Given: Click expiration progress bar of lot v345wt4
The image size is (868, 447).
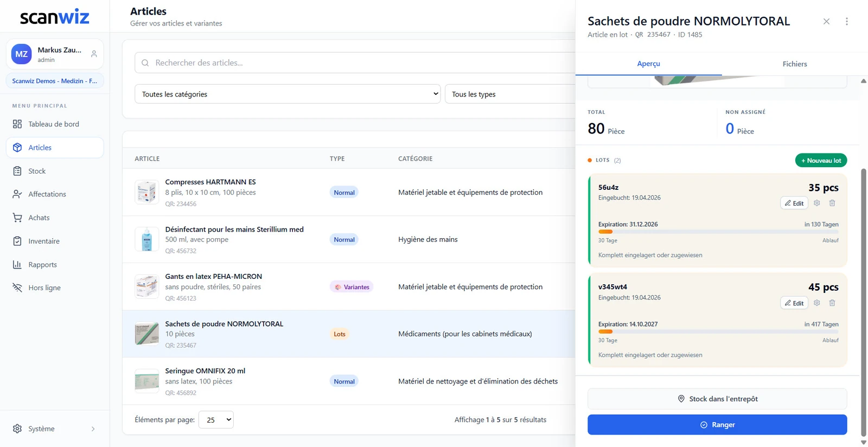Looking at the screenshot, I should pyautogui.click(x=718, y=331).
